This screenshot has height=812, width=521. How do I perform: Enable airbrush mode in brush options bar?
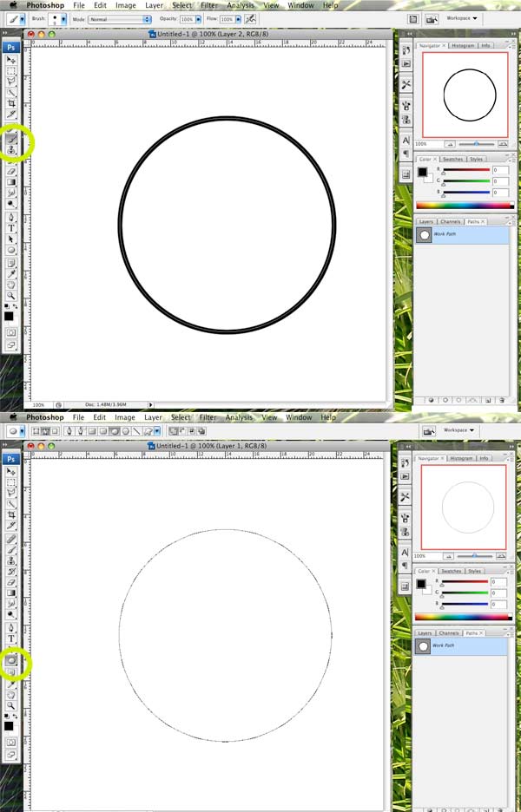[x=251, y=18]
